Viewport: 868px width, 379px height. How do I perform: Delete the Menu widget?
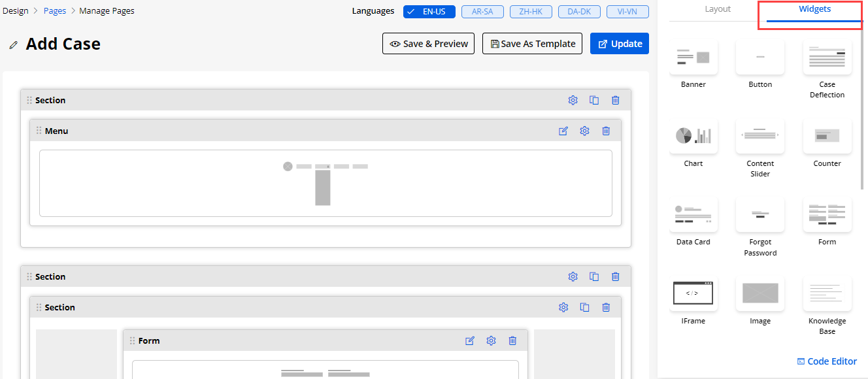[606, 131]
